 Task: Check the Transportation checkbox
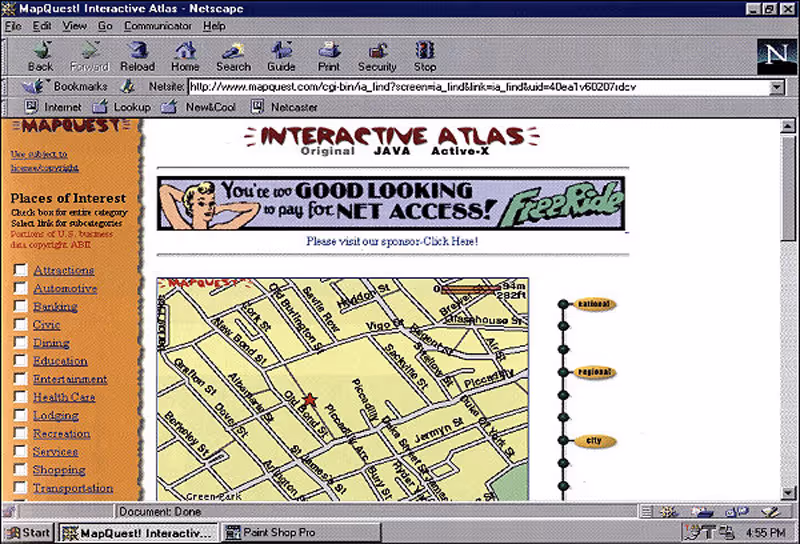tap(20, 487)
